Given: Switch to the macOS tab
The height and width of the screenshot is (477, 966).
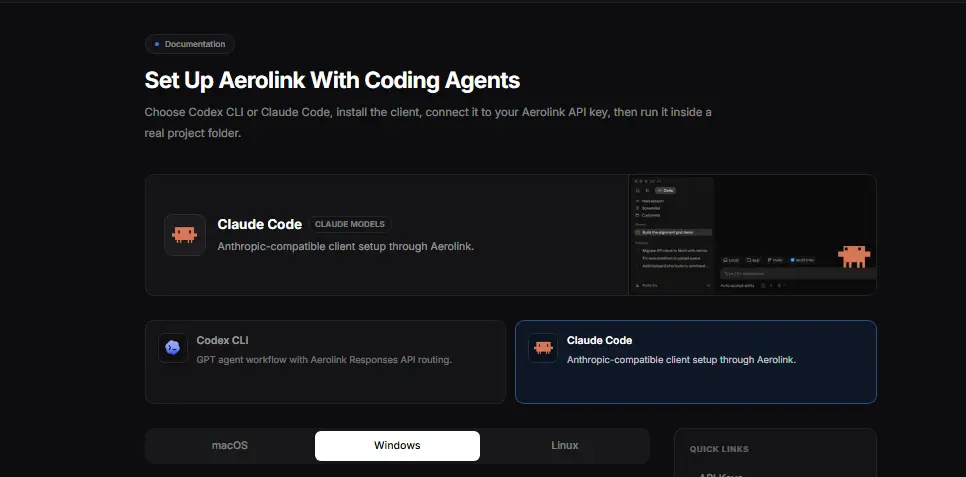Looking at the screenshot, I should pyautogui.click(x=230, y=446).
